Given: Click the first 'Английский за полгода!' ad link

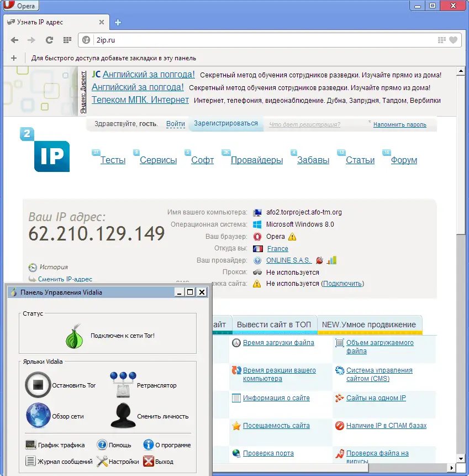Looking at the screenshot, I should click(149, 75).
